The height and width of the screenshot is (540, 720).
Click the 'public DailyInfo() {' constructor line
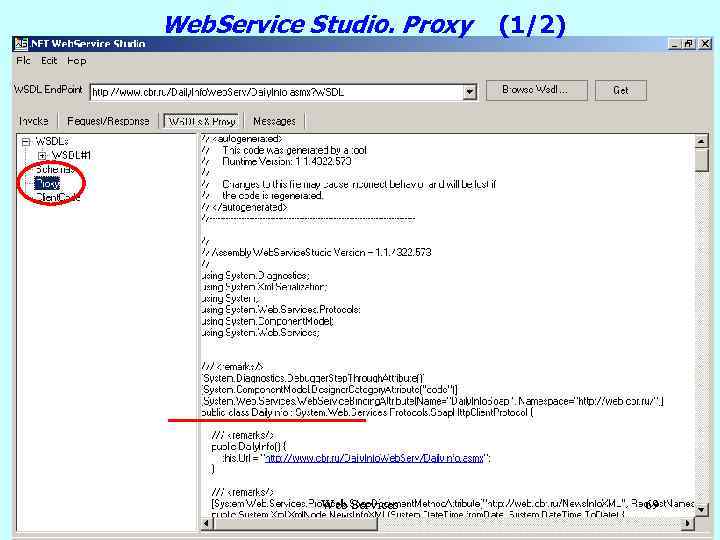click(x=249, y=446)
